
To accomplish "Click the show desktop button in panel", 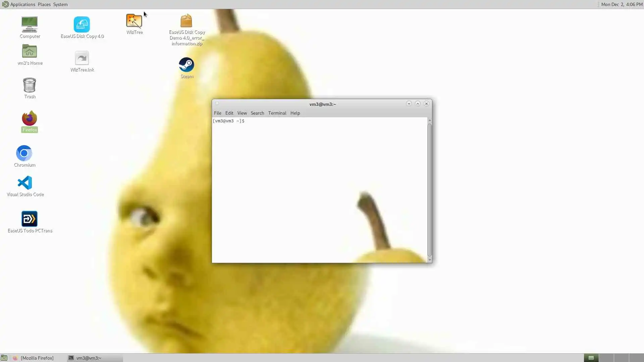I will click(x=4, y=358).
